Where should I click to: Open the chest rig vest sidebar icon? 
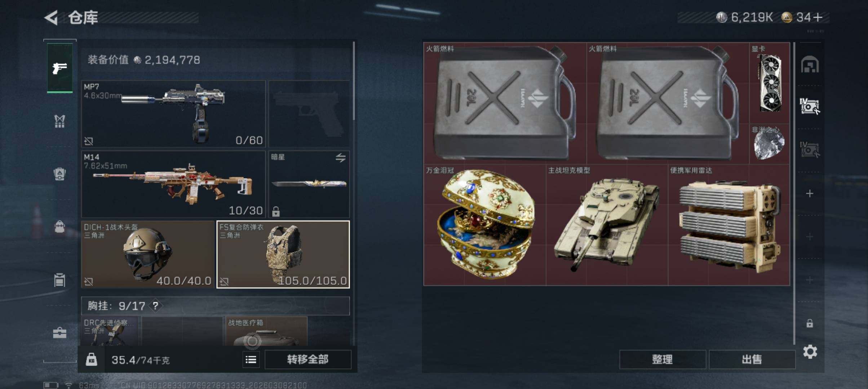(59, 121)
